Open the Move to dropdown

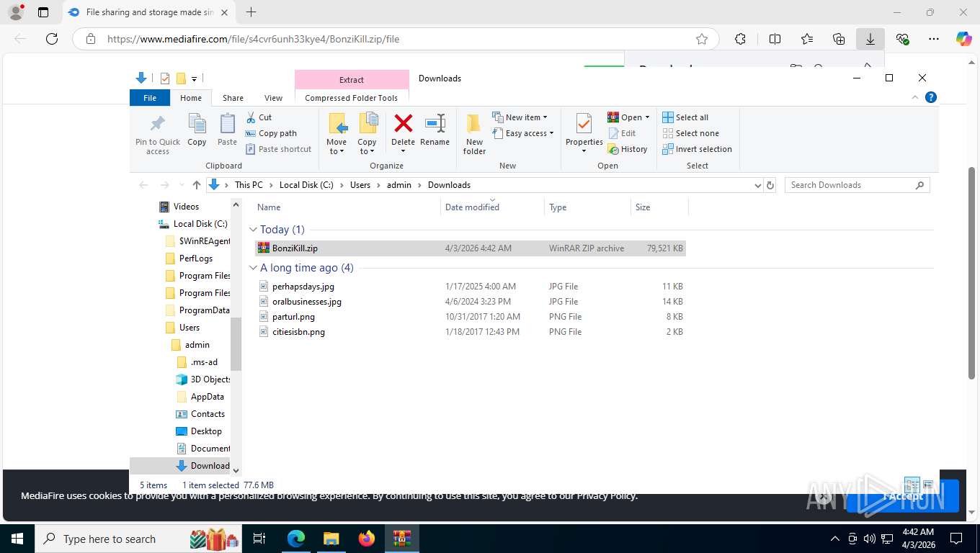click(x=337, y=147)
